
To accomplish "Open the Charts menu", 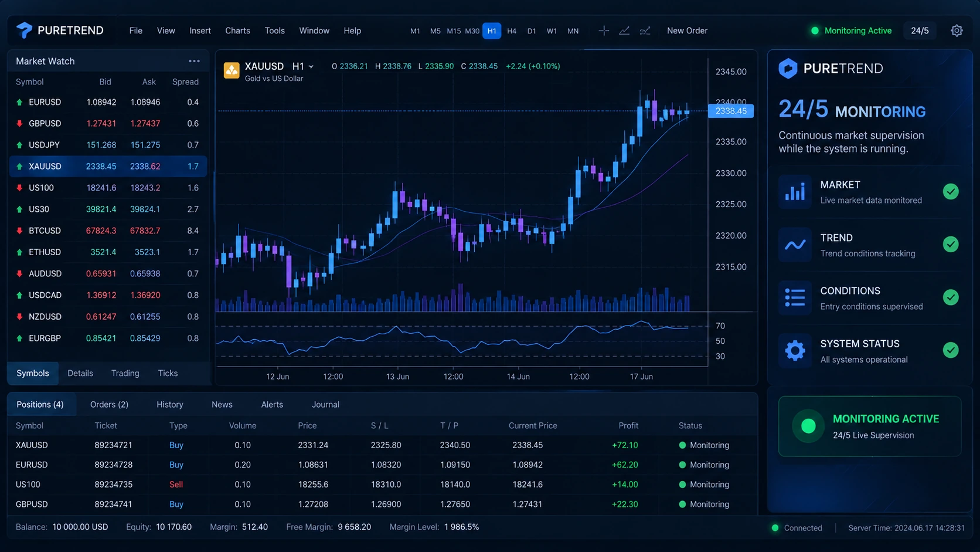I will coord(237,31).
